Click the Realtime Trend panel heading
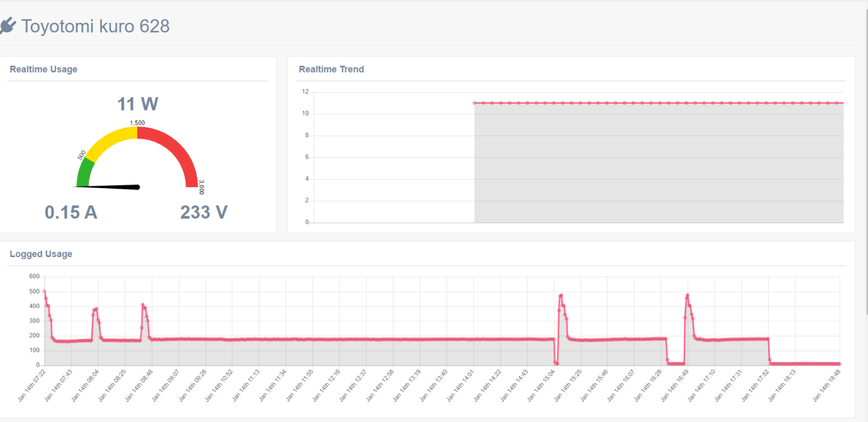The width and height of the screenshot is (868, 422). pyautogui.click(x=331, y=69)
